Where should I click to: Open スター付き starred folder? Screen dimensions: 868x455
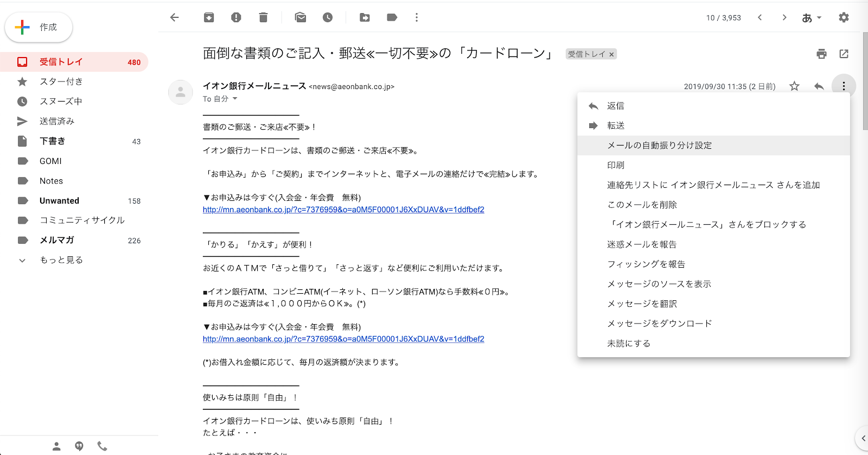pyautogui.click(x=74, y=81)
